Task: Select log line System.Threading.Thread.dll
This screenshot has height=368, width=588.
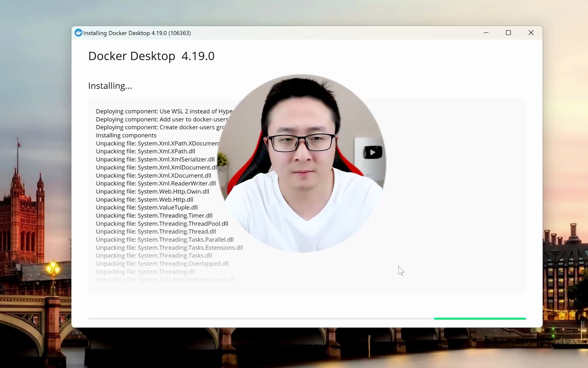Action: click(156, 232)
